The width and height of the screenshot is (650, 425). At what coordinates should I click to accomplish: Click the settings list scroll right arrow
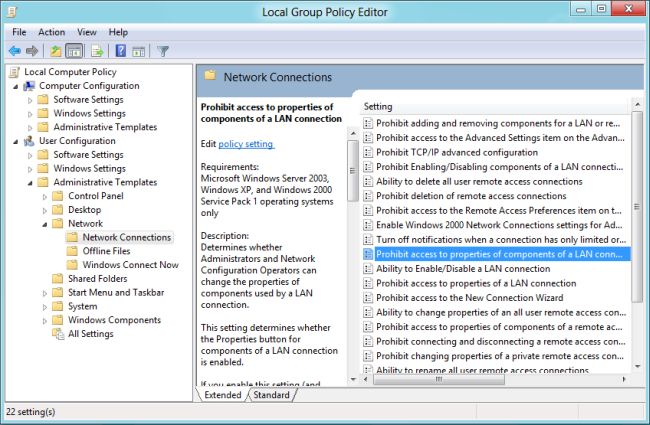coord(624,379)
